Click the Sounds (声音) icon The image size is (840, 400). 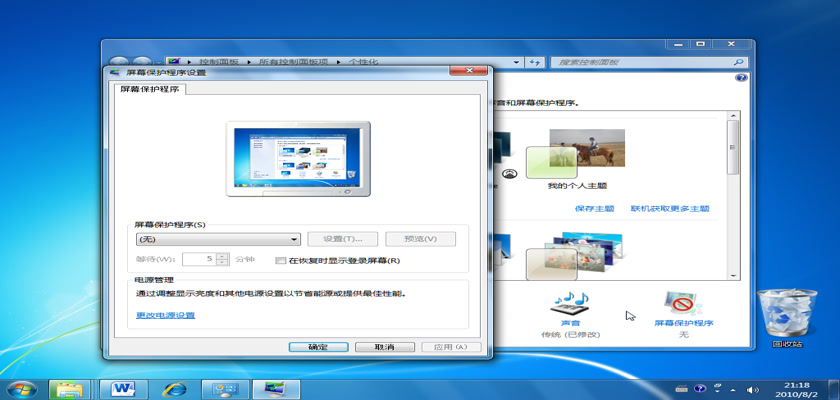pos(571,305)
